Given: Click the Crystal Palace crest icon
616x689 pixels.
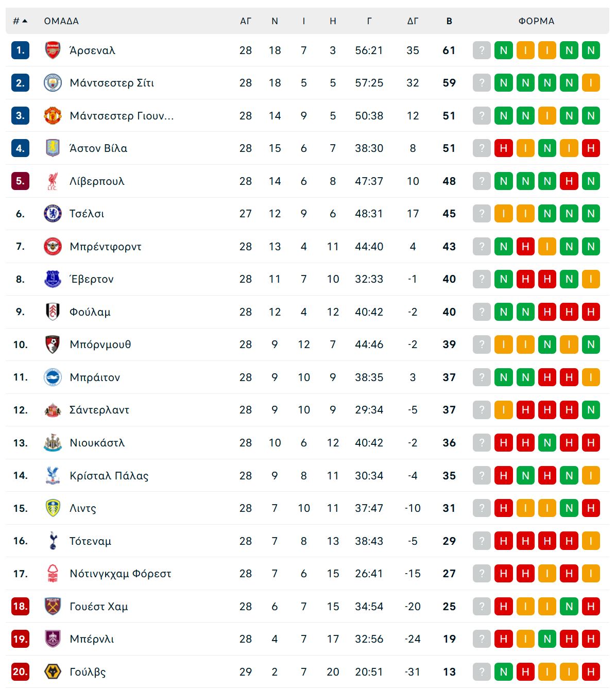Looking at the screenshot, I should pyautogui.click(x=53, y=476).
